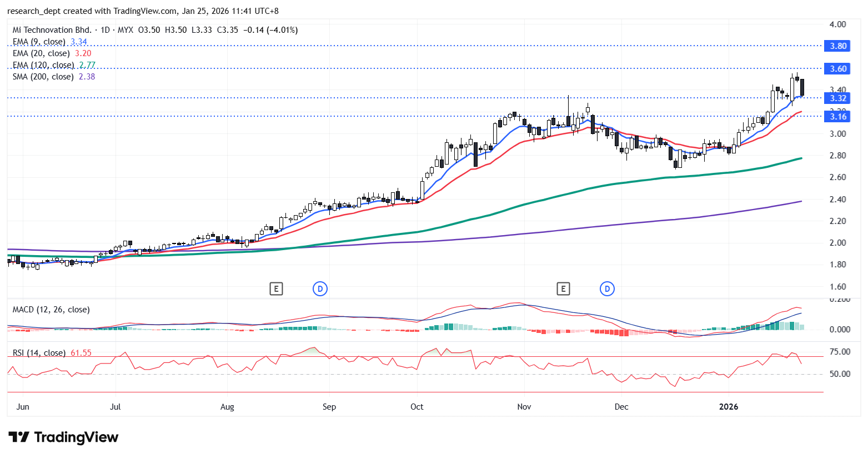868x458 pixels.
Task: Click the EMA (120, close) legend entry
Action: coord(43,65)
